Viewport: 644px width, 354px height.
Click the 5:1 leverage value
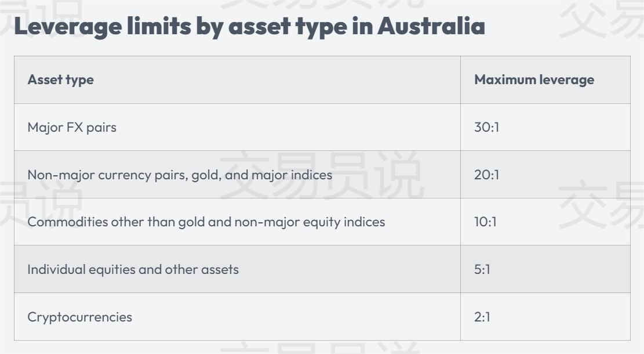click(482, 269)
